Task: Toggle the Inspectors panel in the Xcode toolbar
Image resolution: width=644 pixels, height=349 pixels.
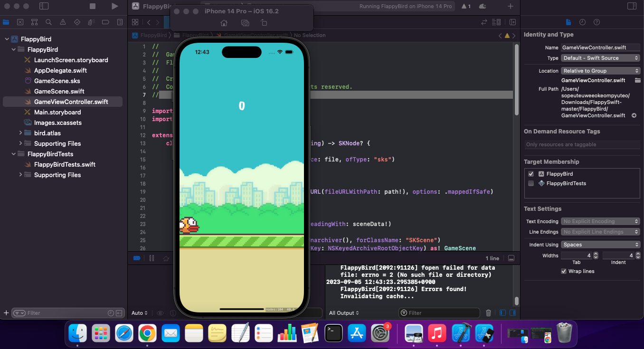Action: point(632,6)
